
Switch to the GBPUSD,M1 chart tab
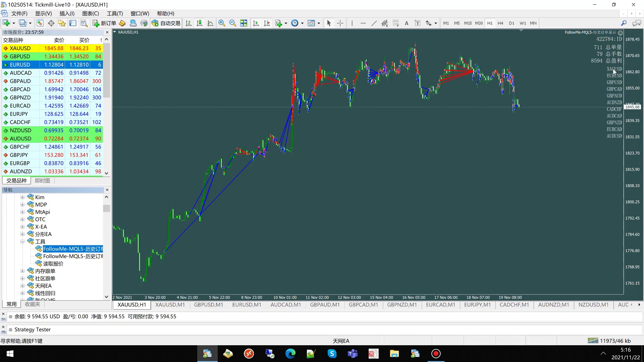[x=208, y=305]
